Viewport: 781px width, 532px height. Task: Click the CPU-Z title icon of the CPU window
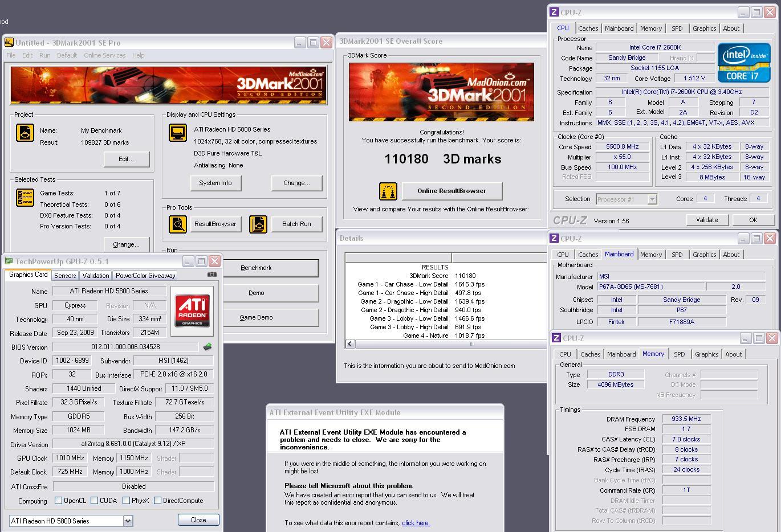click(x=554, y=12)
